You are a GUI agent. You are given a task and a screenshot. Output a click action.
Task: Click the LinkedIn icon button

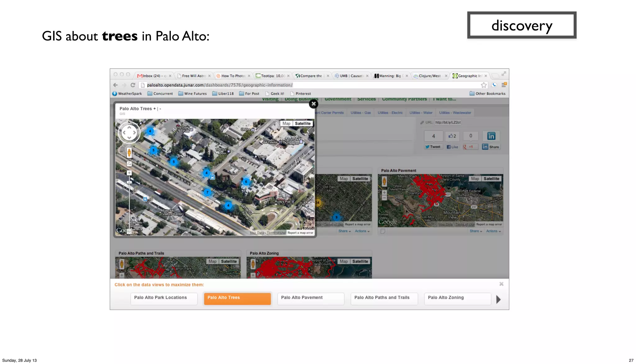click(491, 136)
